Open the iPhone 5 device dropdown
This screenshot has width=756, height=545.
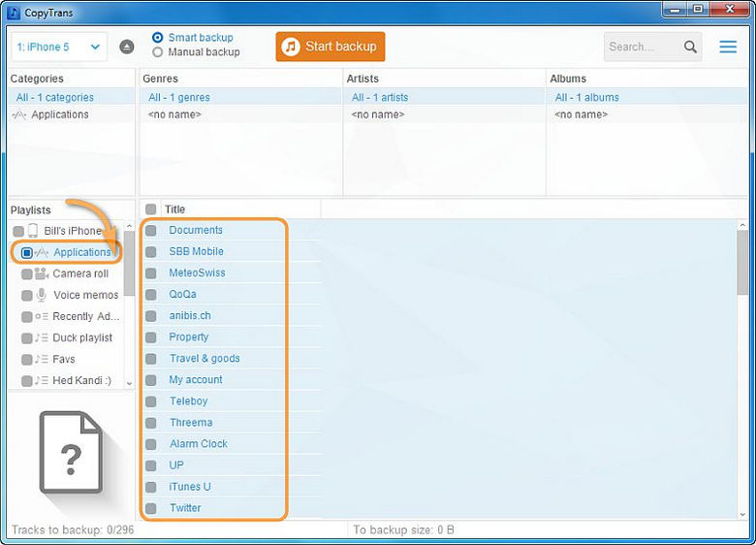59,47
